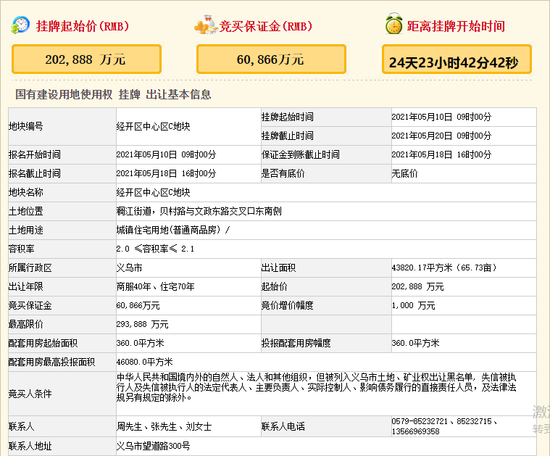550x456 pixels.
Task: Select the 60,866万元 deposit box
Action: pos(271,59)
